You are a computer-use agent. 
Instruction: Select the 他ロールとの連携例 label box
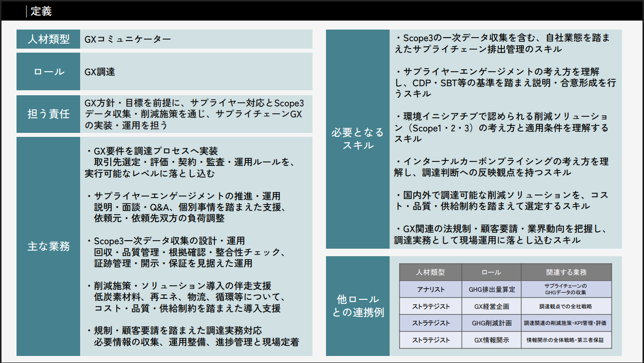pos(358,306)
